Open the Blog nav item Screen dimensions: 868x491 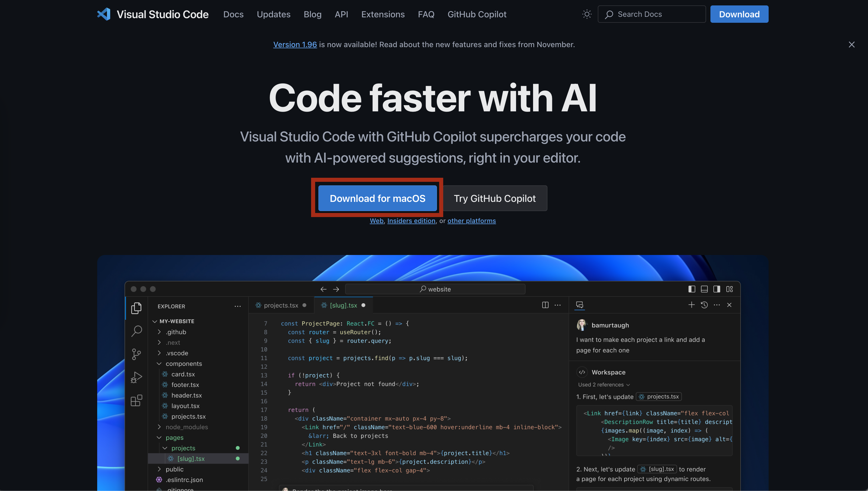point(312,14)
